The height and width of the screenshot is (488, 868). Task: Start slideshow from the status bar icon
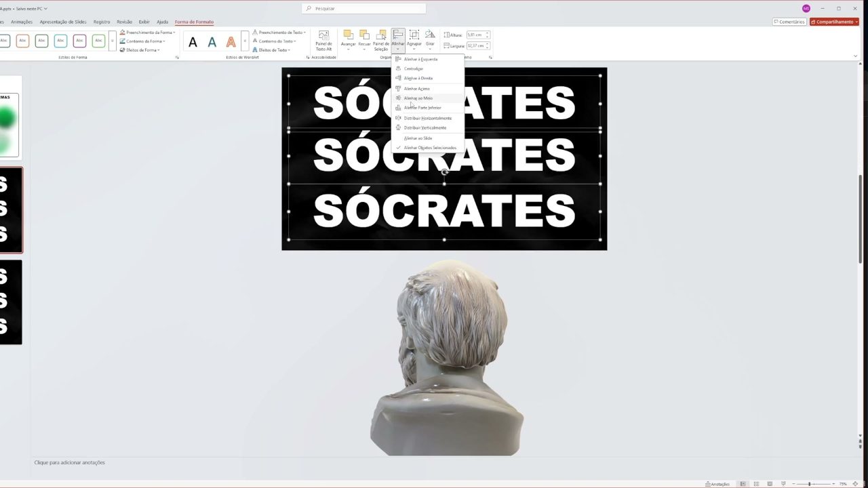pos(783,484)
